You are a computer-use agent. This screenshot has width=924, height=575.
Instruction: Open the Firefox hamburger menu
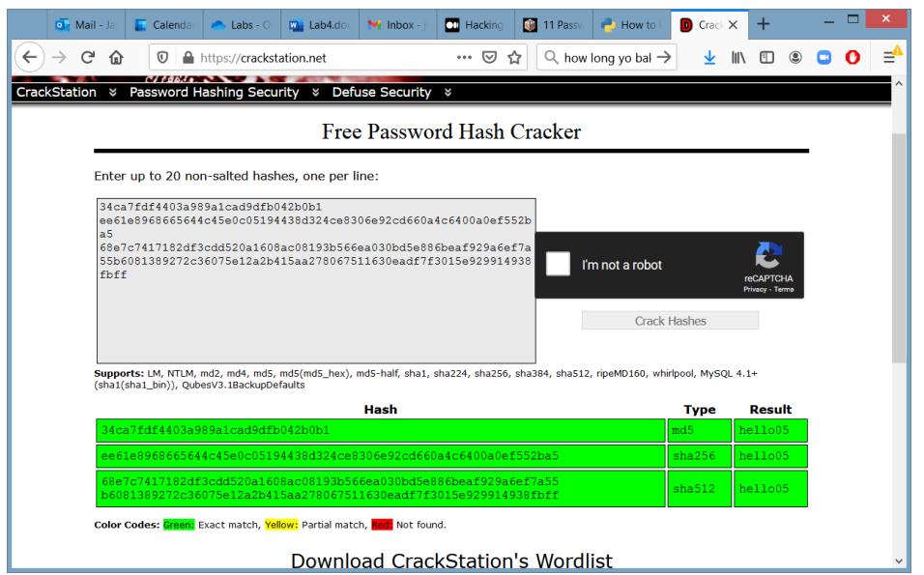click(x=889, y=57)
